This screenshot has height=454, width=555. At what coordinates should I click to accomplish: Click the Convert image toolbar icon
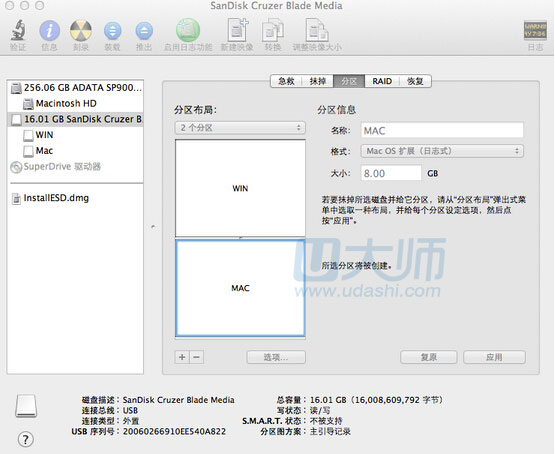click(273, 31)
